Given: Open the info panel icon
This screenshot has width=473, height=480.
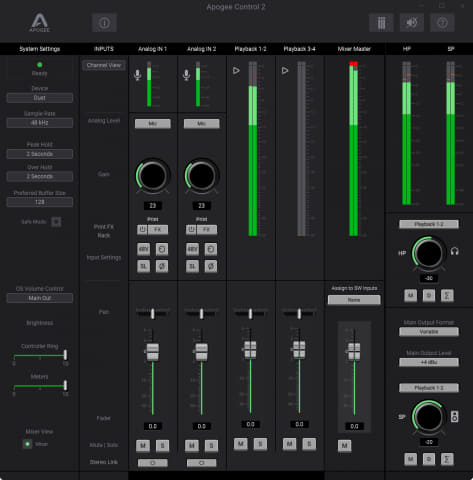Looking at the screenshot, I should 104,23.
